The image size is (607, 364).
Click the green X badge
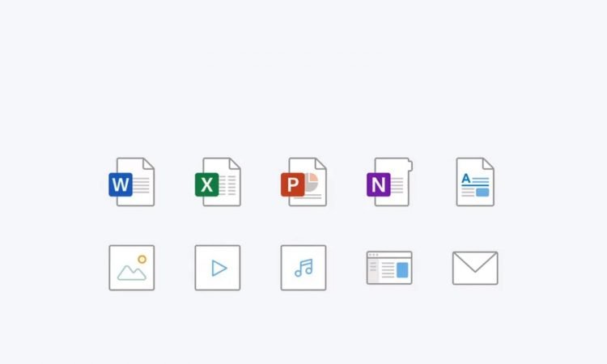click(x=206, y=185)
